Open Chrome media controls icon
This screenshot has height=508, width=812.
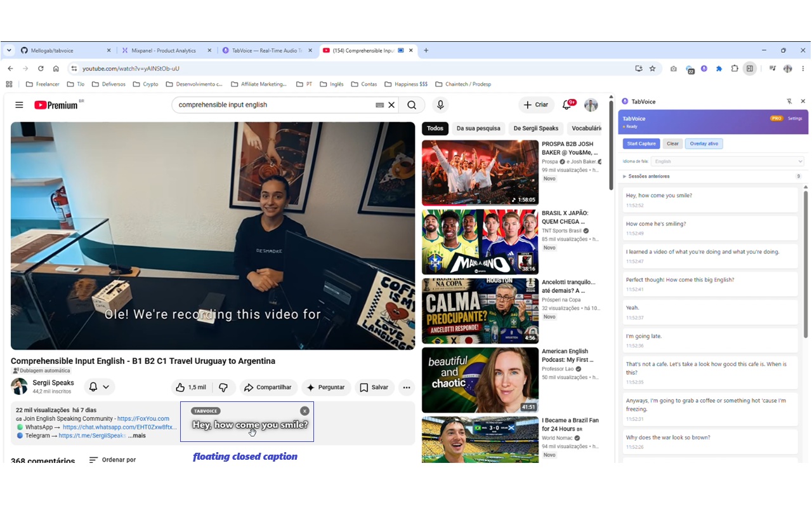772,69
